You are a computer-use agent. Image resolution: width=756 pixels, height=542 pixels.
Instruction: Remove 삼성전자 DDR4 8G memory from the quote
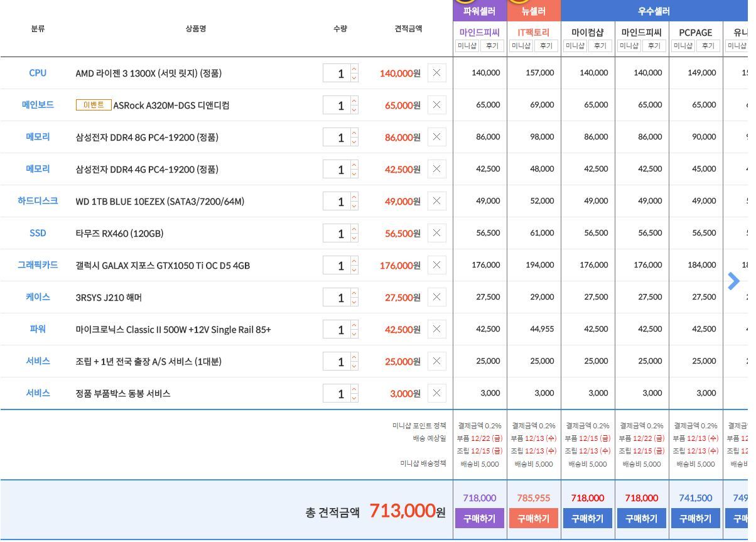click(x=437, y=137)
